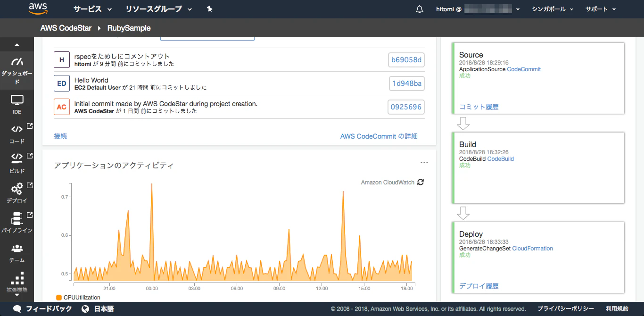Click the フィードバック label in the footer
The height and width of the screenshot is (316, 644).
click(49, 309)
